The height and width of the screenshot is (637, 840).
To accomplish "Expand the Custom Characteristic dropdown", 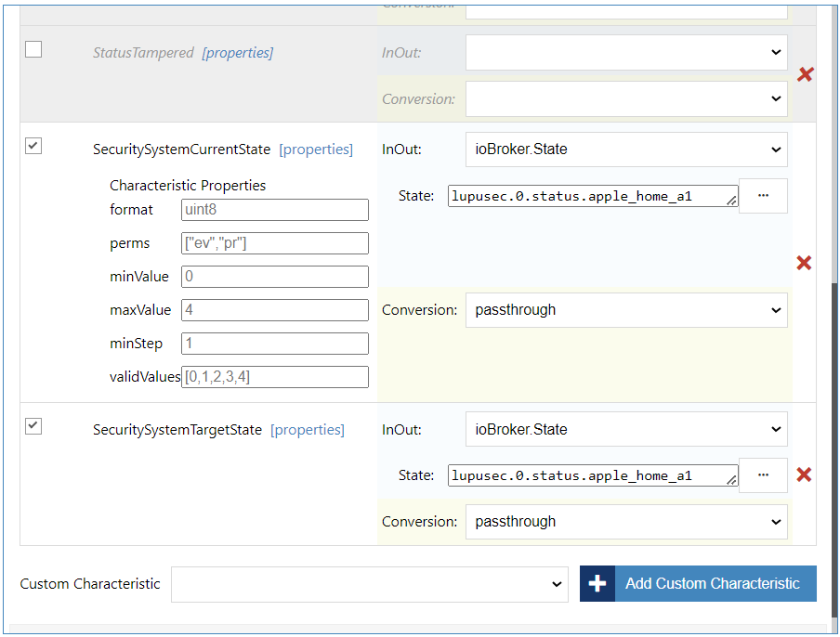I will 370,584.
